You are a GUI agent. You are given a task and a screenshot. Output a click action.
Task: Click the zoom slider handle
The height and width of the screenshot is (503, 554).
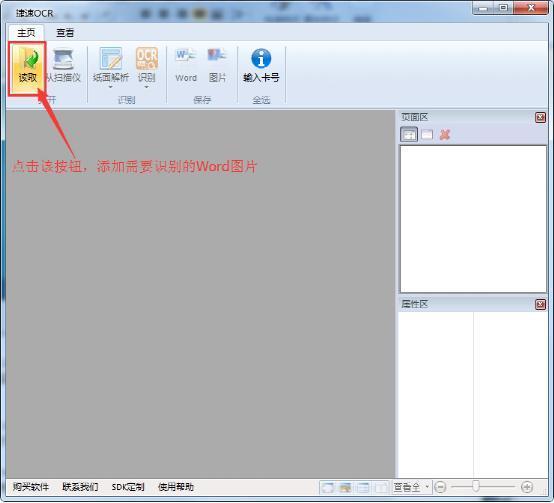(476, 486)
